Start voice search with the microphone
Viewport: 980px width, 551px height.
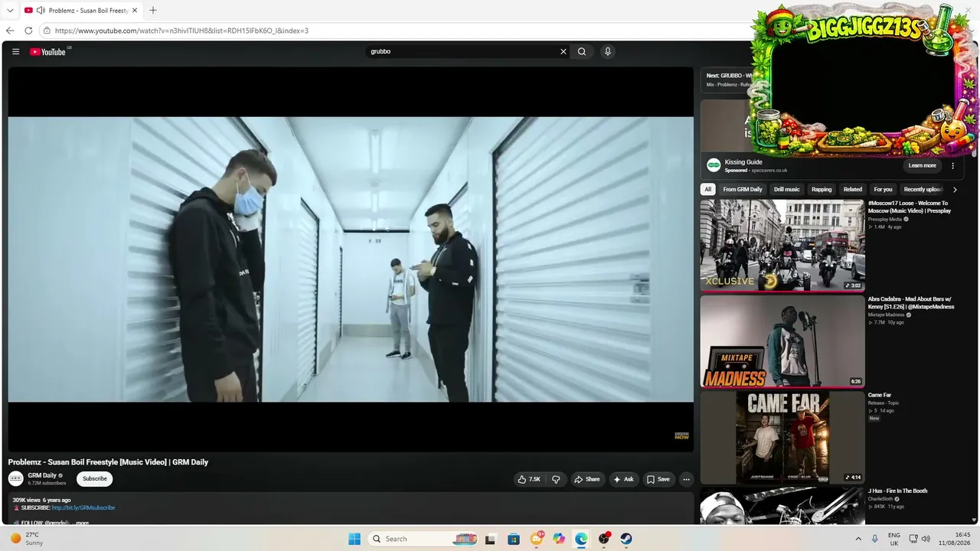click(608, 52)
